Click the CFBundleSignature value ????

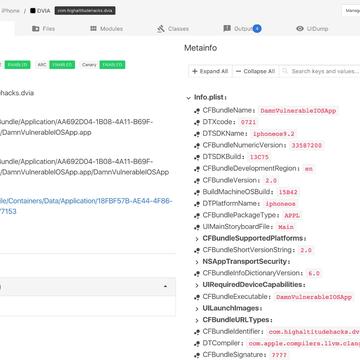click(279, 355)
